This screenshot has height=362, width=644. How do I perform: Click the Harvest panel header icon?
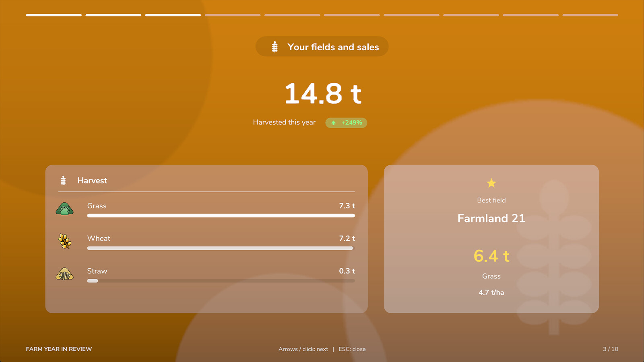point(63,180)
